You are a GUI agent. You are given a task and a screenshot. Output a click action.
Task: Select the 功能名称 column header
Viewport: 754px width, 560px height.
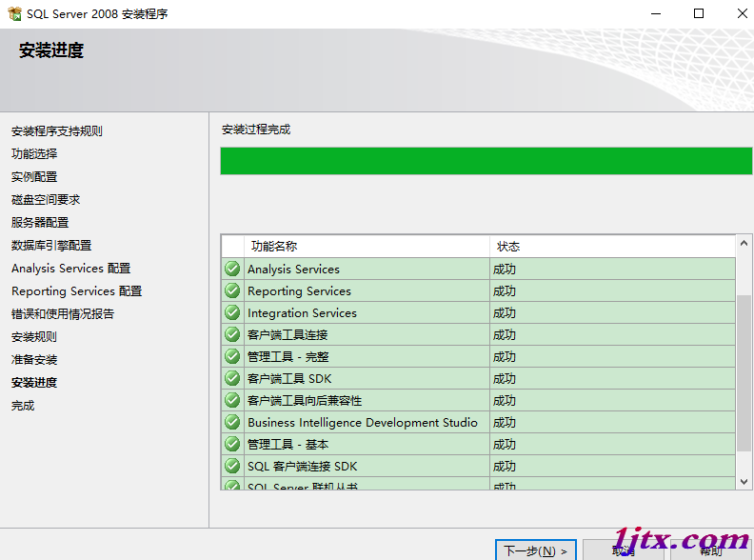(367, 247)
